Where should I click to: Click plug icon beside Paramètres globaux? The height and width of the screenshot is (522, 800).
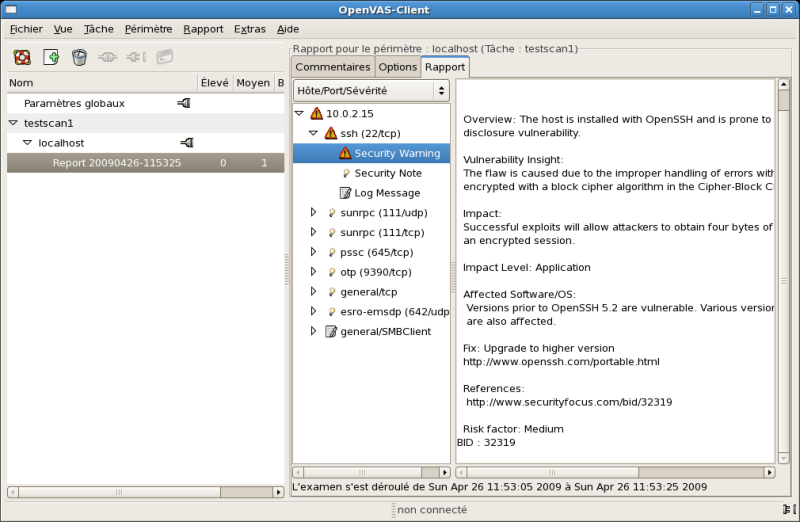tap(184, 103)
